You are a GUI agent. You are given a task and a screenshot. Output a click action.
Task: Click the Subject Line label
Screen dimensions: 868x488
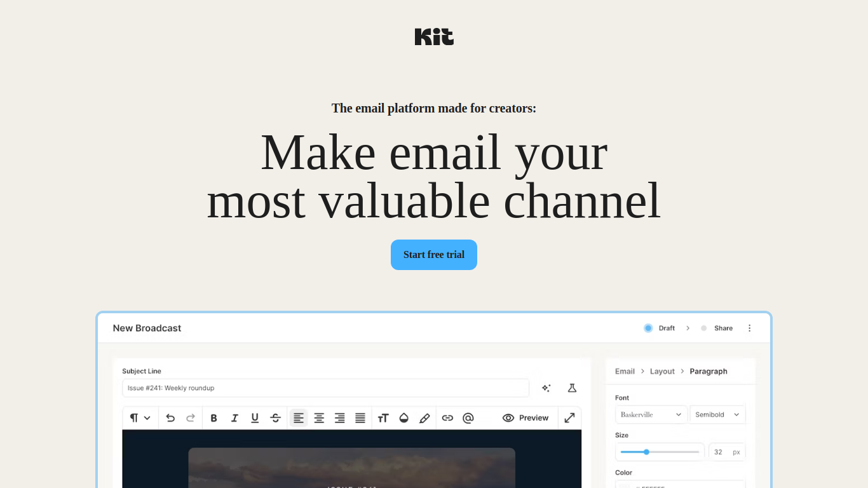pyautogui.click(x=142, y=371)
